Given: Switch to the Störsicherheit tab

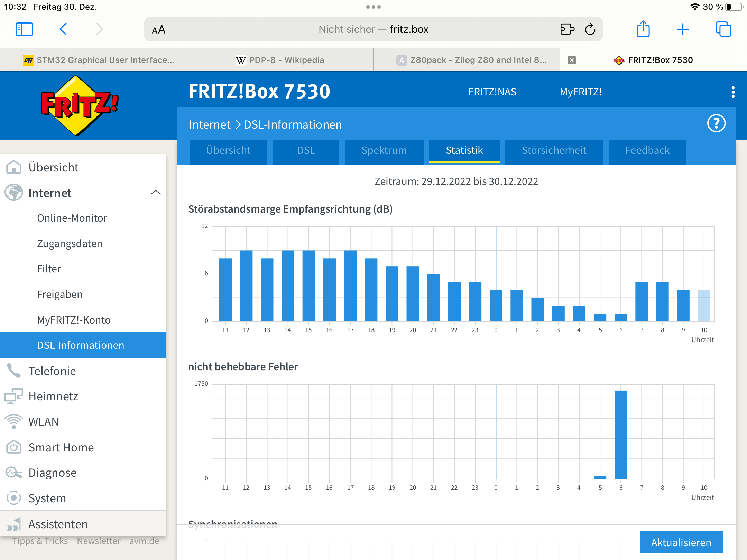Looking at the screenshot, I should tap(554, 150).
